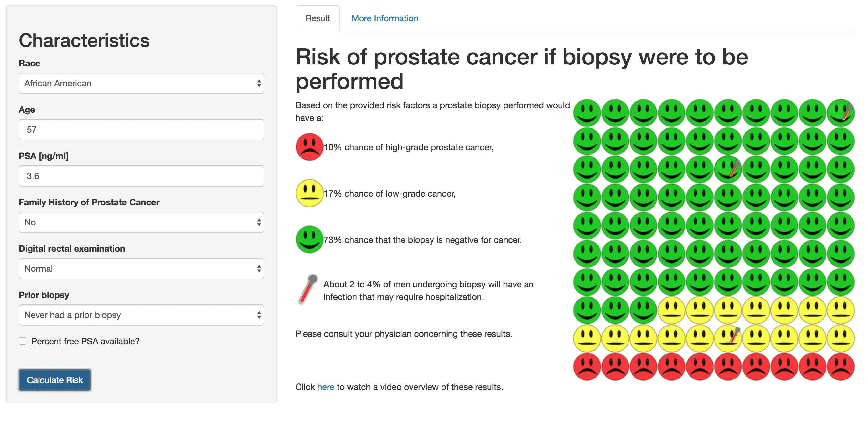868x422 pixels.
Task: Focus the PSA [ng/ml] input field
Action: pos(141,176)
